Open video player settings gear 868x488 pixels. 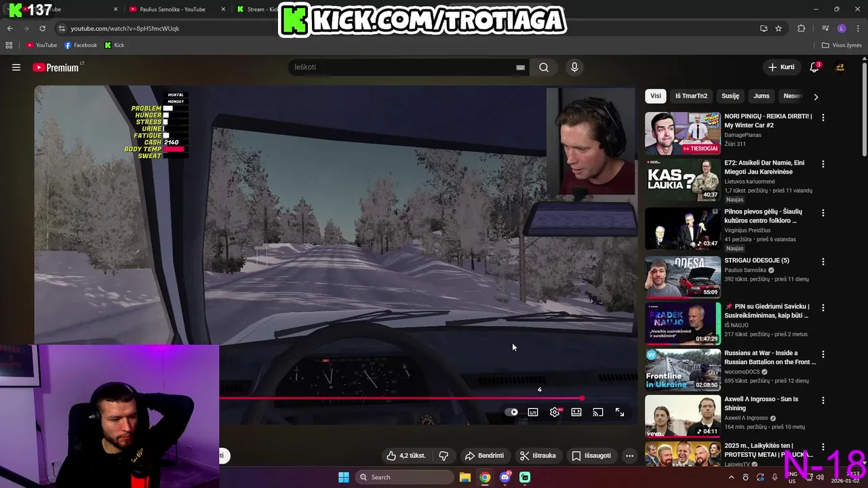coord(555,412)
